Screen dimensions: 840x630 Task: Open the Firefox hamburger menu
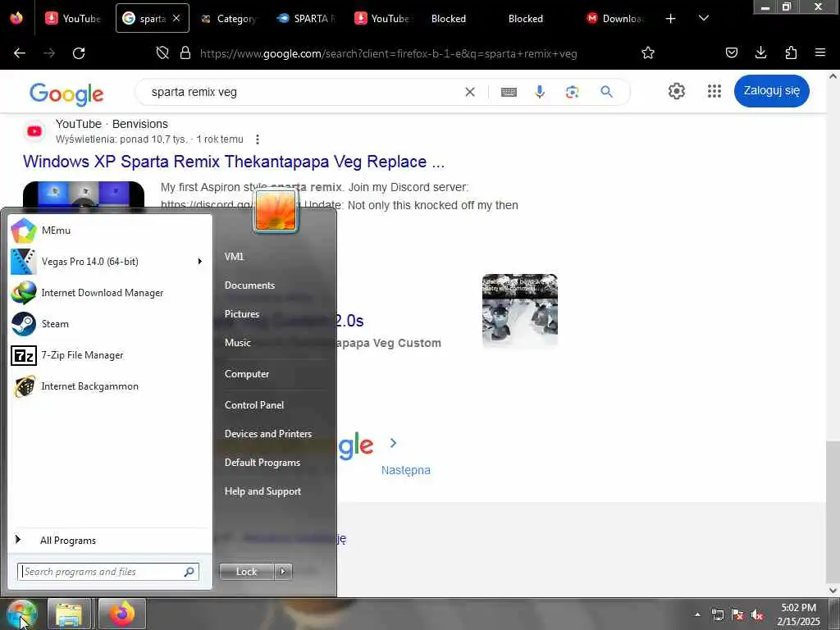tap(820, 53)
